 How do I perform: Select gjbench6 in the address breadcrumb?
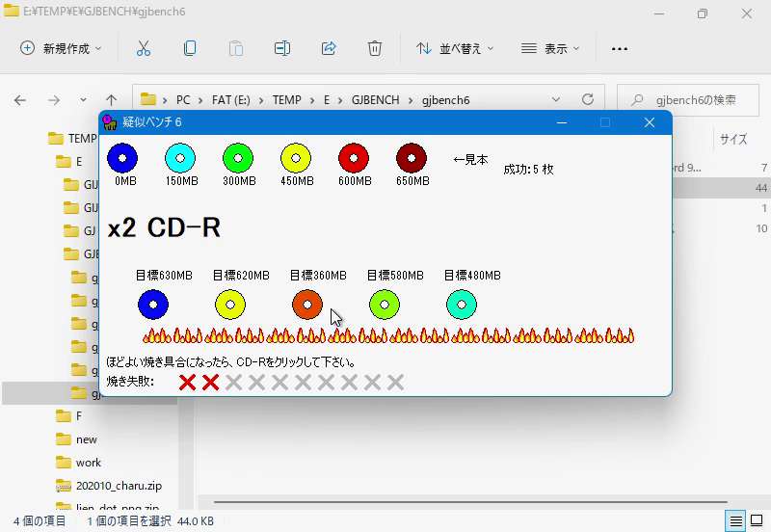click(x=445, y=100)
